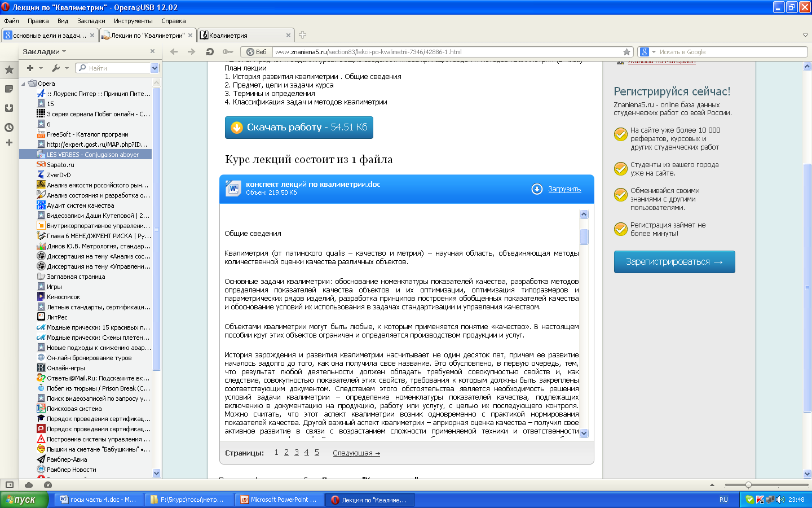Click the document preview scrollbar thumb
Image resolution: width=812 pixels, height=508 pixels.
coord(584,236)
